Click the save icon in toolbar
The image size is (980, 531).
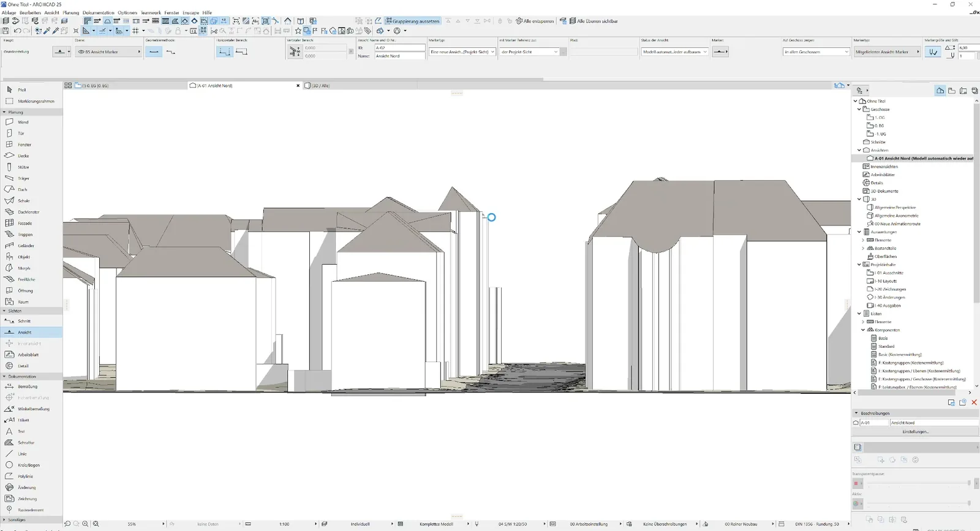[6, 31]
